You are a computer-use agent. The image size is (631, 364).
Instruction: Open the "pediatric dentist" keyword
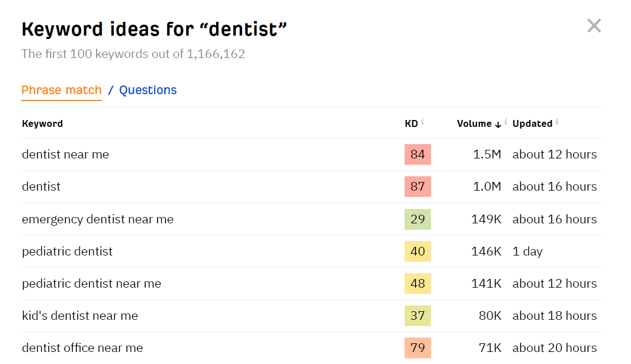point(67,251)
